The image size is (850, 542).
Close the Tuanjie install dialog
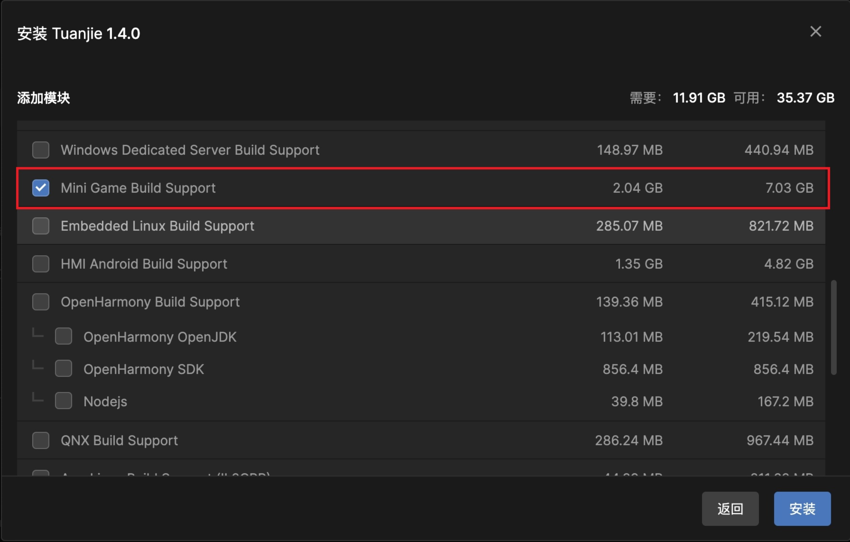point(815,32)
